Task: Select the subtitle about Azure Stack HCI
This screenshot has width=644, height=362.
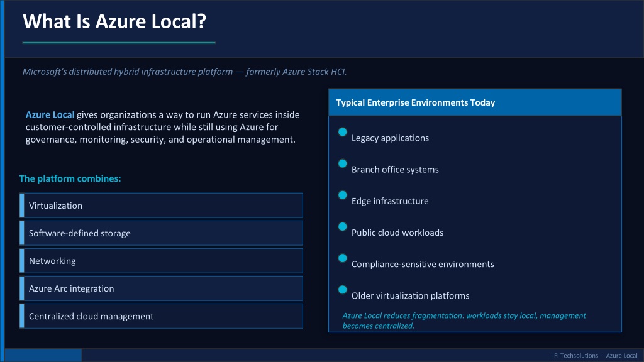Action: (x=184, y=72)
